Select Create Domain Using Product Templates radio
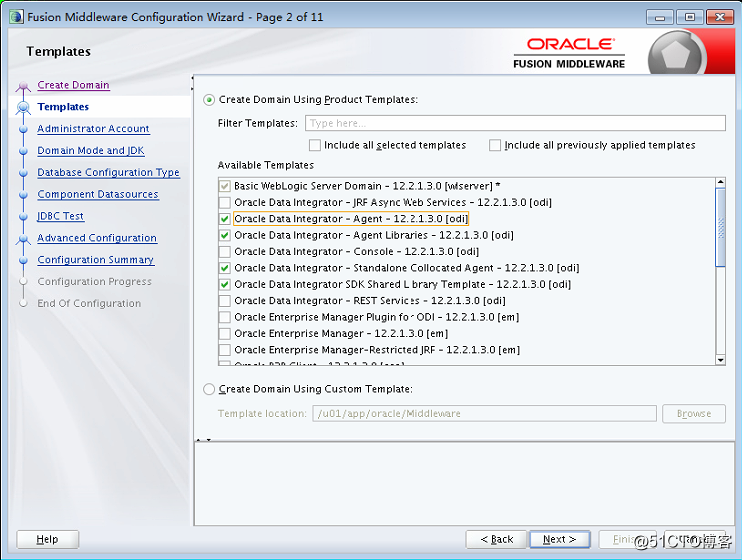This screenshot has width=742, height=560. (209, 100)
